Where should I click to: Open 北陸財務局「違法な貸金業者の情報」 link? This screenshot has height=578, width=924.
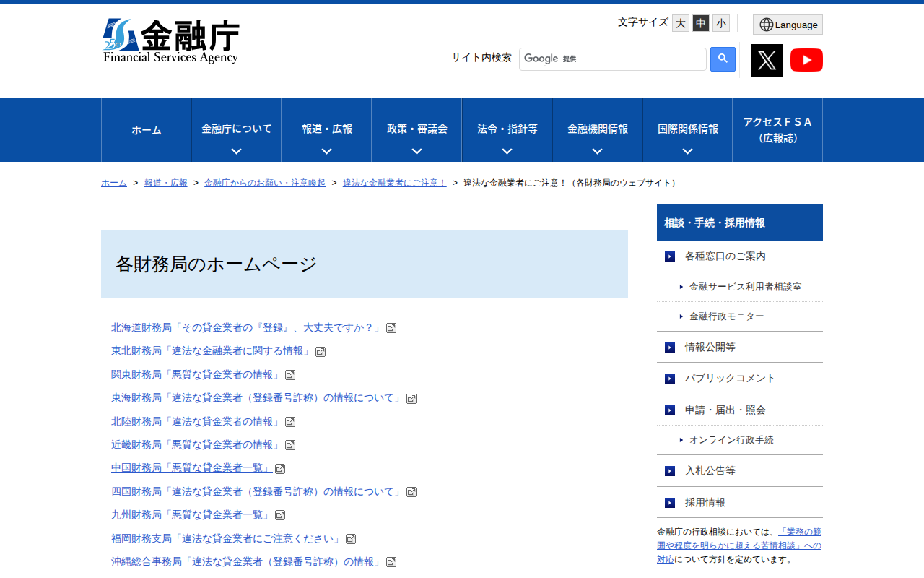(197, 421)
